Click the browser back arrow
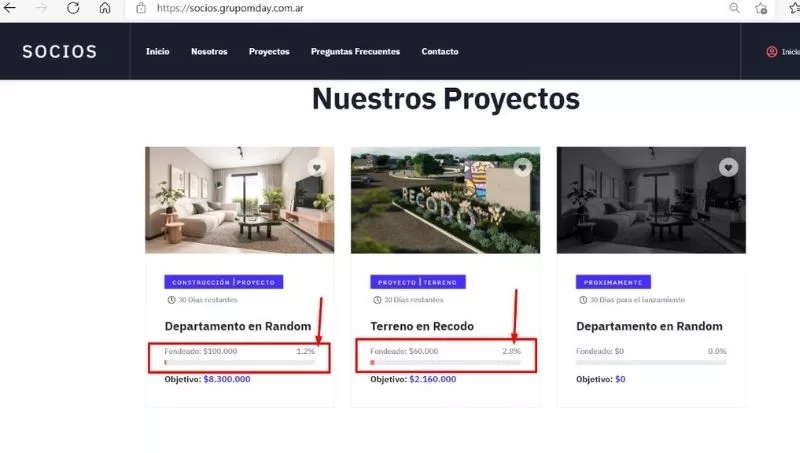 click(x=11, y=8)
